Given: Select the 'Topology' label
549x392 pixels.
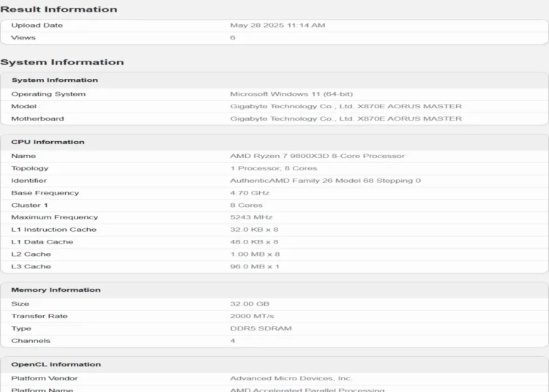Looking at the screenshot, I should click(x=30, y=168).
